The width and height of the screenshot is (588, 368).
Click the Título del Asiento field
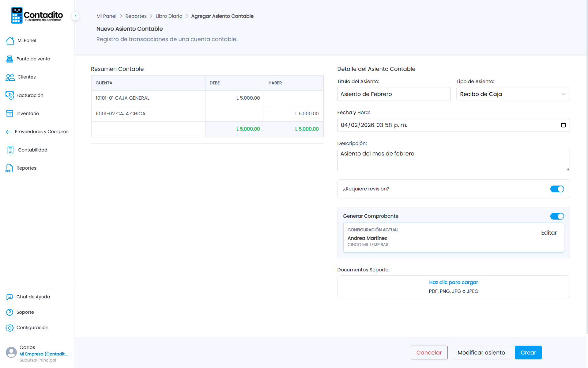click(394, 94)
